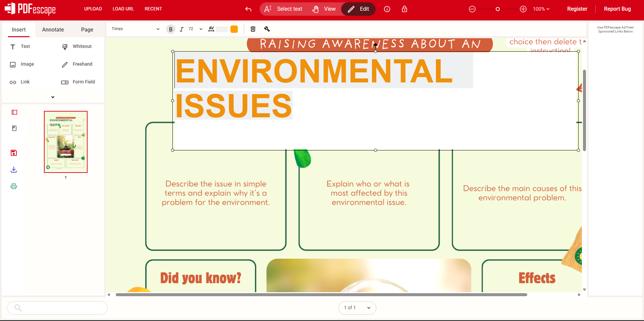Expand more insert tools chevron
The image size is (644, 321).
53,97
